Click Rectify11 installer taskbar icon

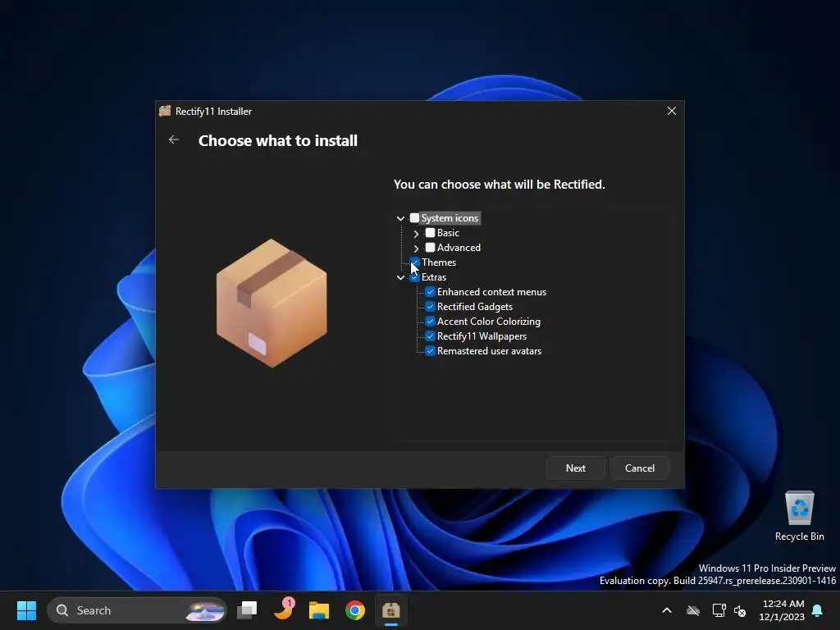point(391,610)
